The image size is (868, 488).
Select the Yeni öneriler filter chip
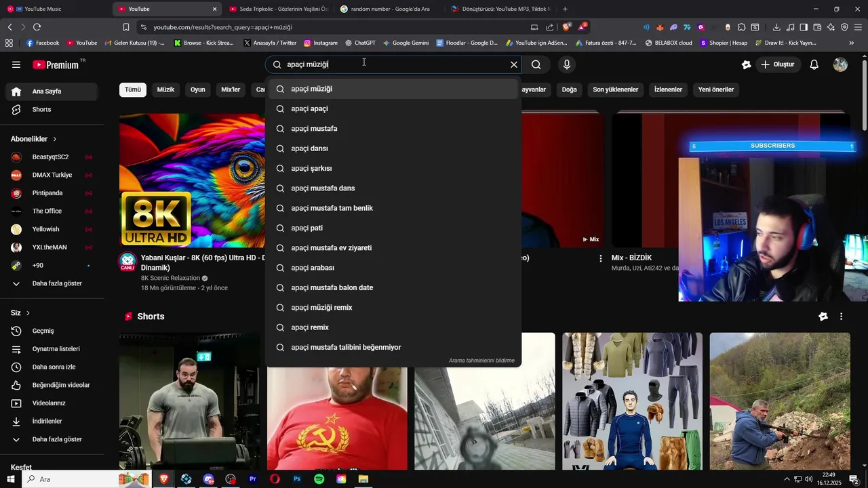(x=716, y=89)
